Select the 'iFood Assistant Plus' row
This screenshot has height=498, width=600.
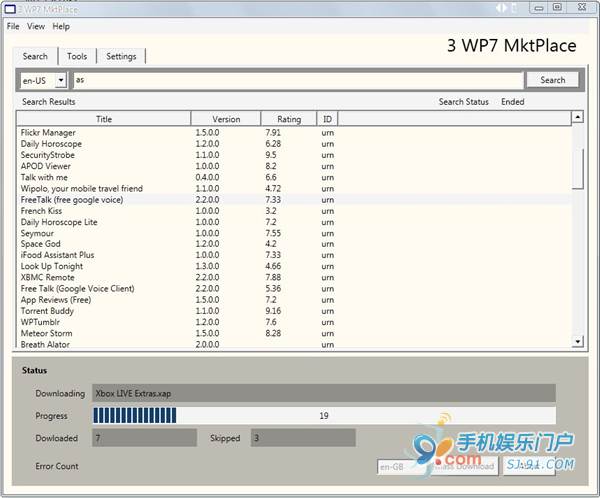(x=294, y=255)
